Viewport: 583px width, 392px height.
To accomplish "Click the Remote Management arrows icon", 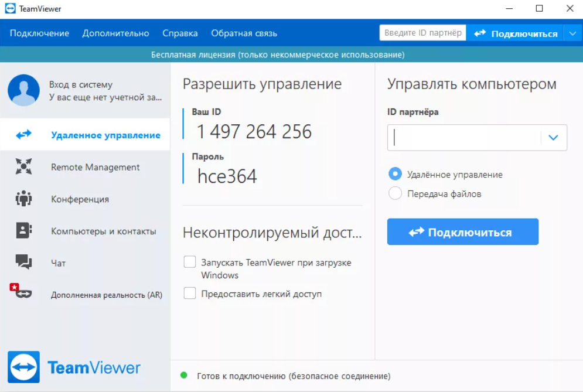I will (24, 166).
